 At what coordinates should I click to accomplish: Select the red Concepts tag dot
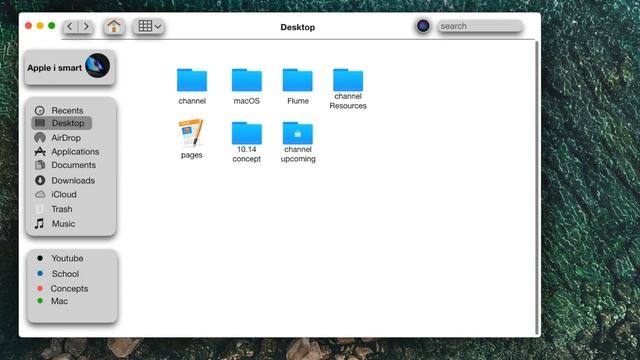[x=40, y=288]
